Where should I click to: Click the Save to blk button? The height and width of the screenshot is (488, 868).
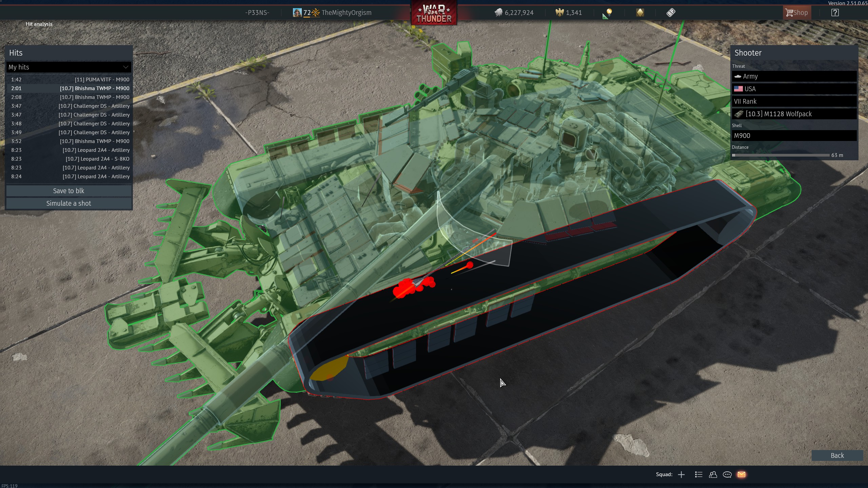68,191
